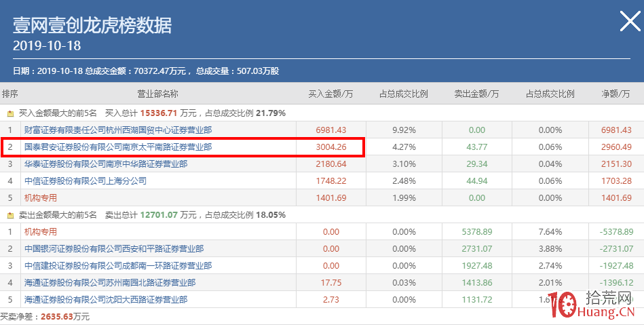Click the 7.64% sell ratio cell
The image size is (644, 325).
pyautogui.click(x=550, y=232)
